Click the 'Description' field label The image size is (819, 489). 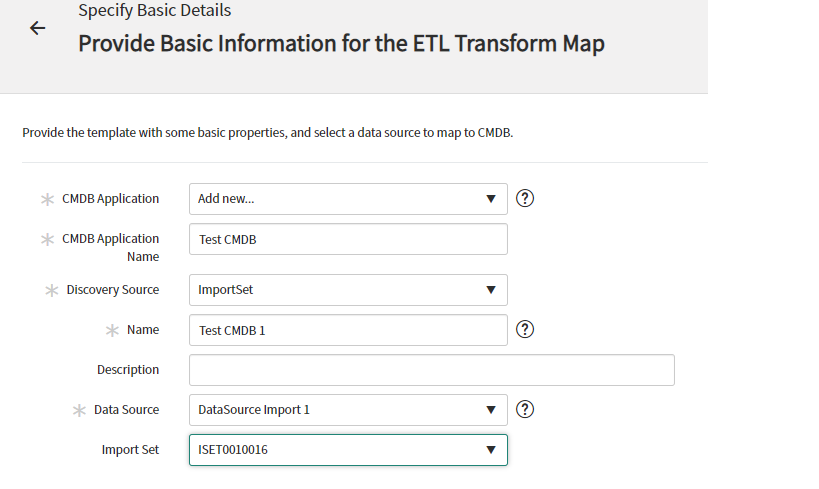[x=128, y=370]
